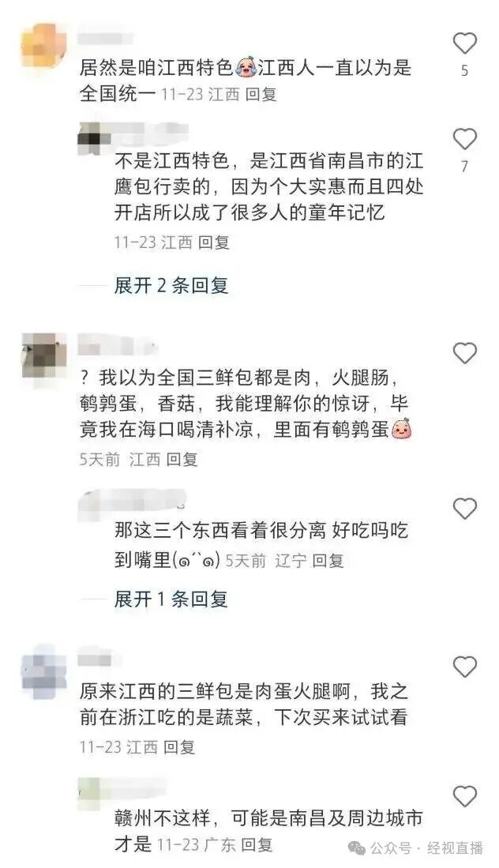Image resolution: width=499 pixels, height=868 pixels.
Task: Heart the 赣州不这样 reply from 广东
Action: (x=464, y=796)
